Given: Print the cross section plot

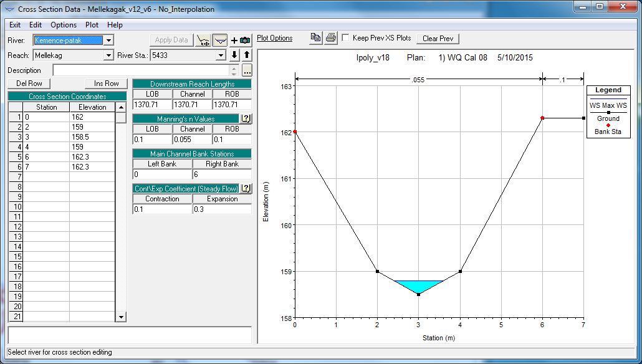Looking at the screenshot, I should pyautogui.click(x=331, y=38).
